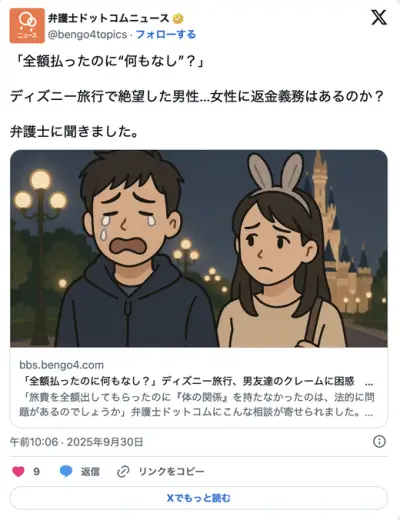
Task: Click リンクをコピー text
Action: [x=171, y=471]
